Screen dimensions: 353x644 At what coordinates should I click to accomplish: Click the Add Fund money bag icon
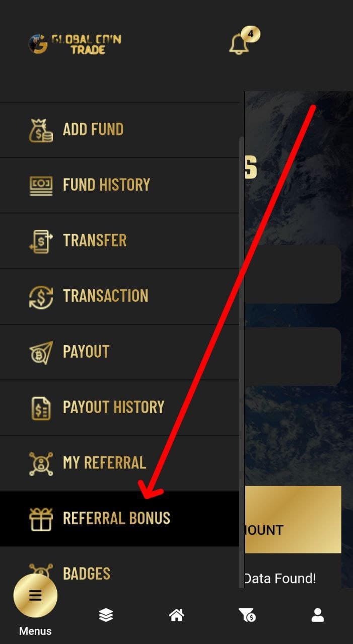click(x=41, y=130)
